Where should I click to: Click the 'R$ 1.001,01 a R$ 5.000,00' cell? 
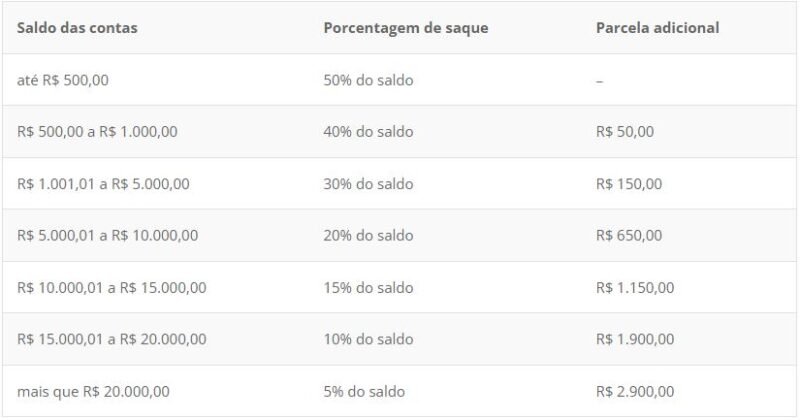103,184
